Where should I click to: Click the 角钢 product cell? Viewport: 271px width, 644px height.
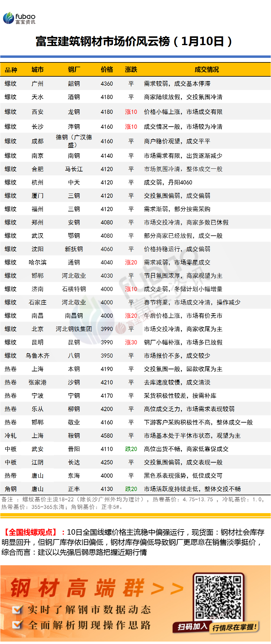pyautogui.click(x=11, y=489)
